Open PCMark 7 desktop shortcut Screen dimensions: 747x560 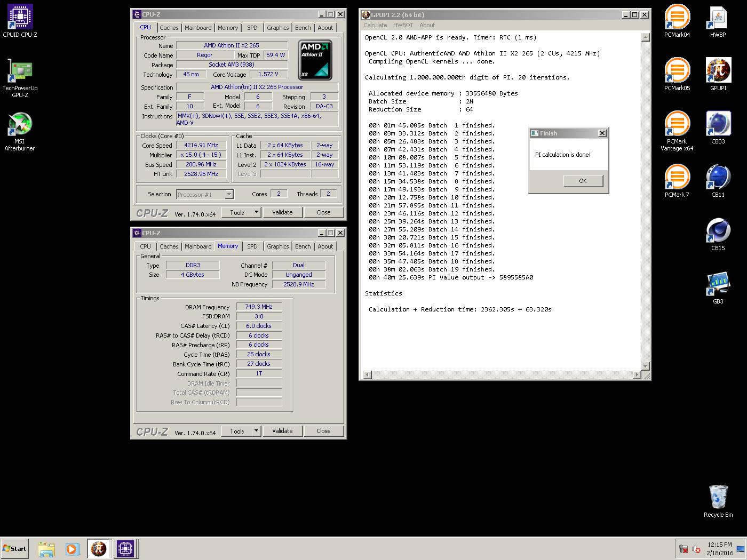tap(677, 181)
